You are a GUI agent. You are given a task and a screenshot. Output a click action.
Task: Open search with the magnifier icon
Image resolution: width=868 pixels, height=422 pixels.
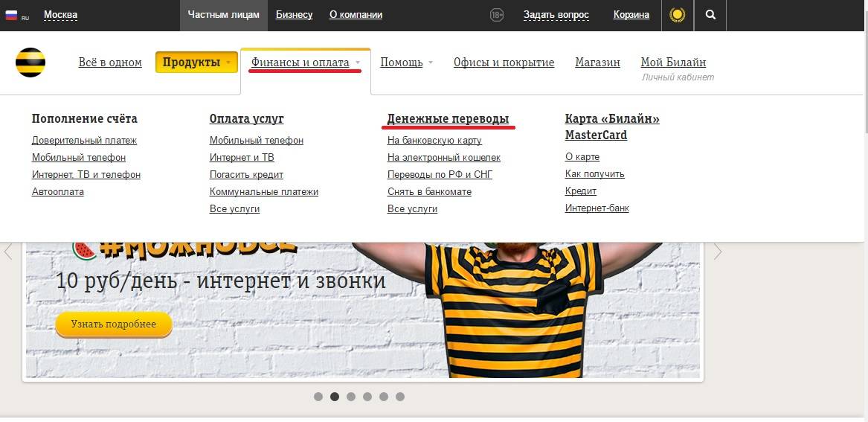pyautogui.click(x=710, y=15)
